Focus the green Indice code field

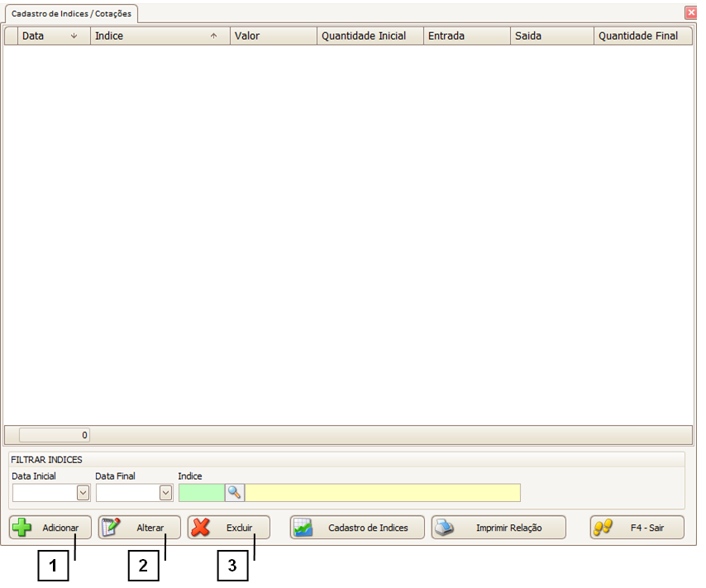(201, 493)
